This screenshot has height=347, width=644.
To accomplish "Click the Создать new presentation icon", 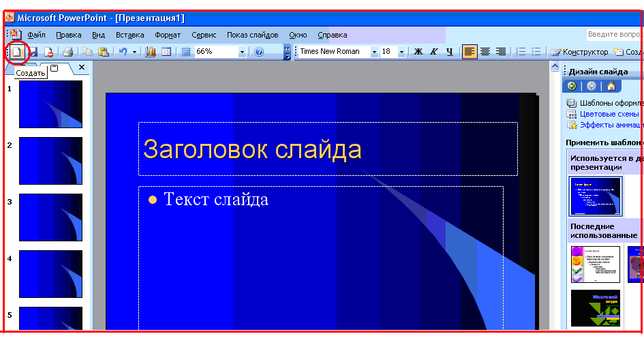I will (x=17, y=52).
